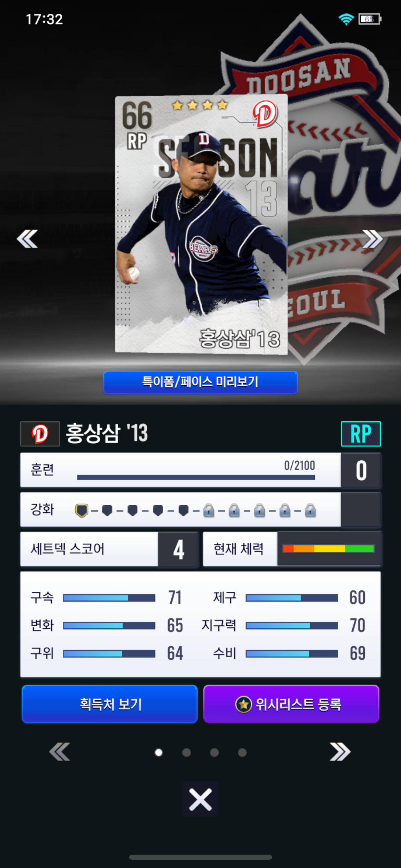Select the first page indicator dot
401x868 pixels.
tap(159, 752)
